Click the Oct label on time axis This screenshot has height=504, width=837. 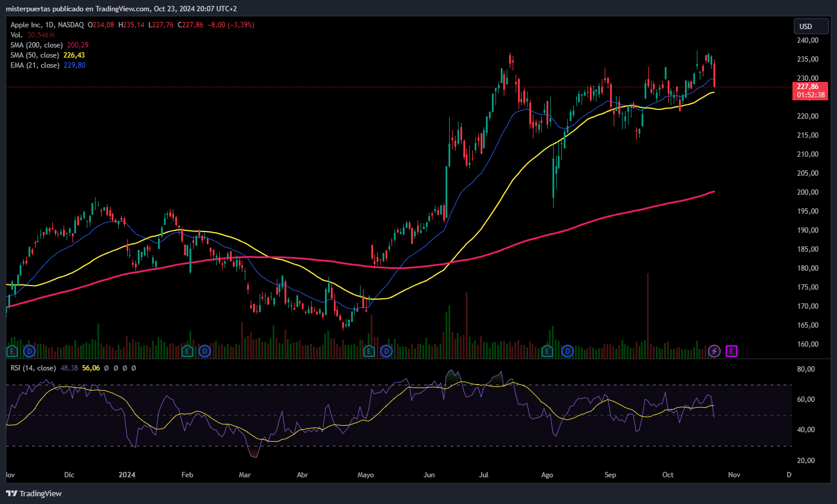(668, 475)
